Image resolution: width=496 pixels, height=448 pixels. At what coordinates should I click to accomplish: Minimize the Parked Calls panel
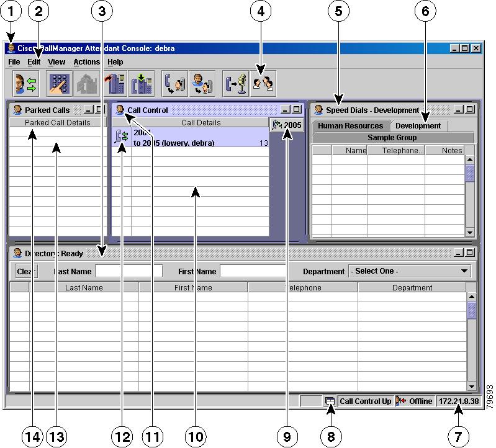89,110
